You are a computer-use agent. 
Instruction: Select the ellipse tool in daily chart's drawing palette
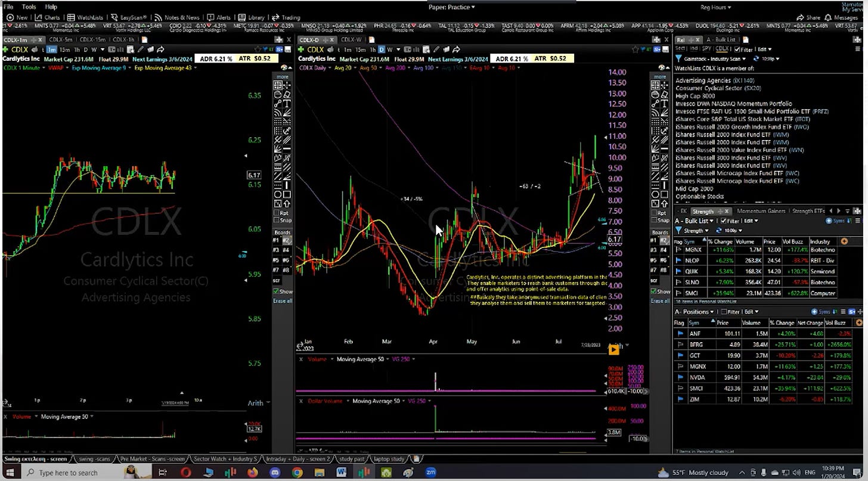point(655,194)
